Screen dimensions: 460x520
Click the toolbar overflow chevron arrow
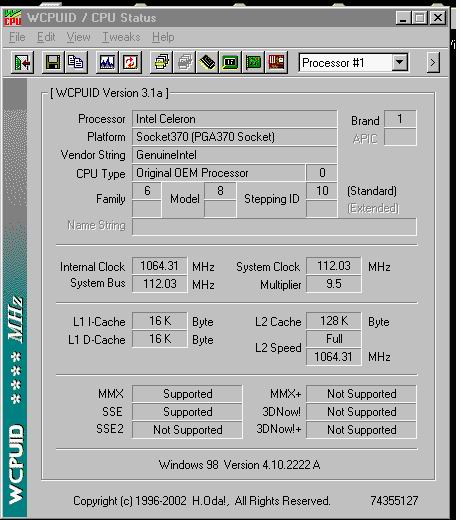tap(433, 62)
